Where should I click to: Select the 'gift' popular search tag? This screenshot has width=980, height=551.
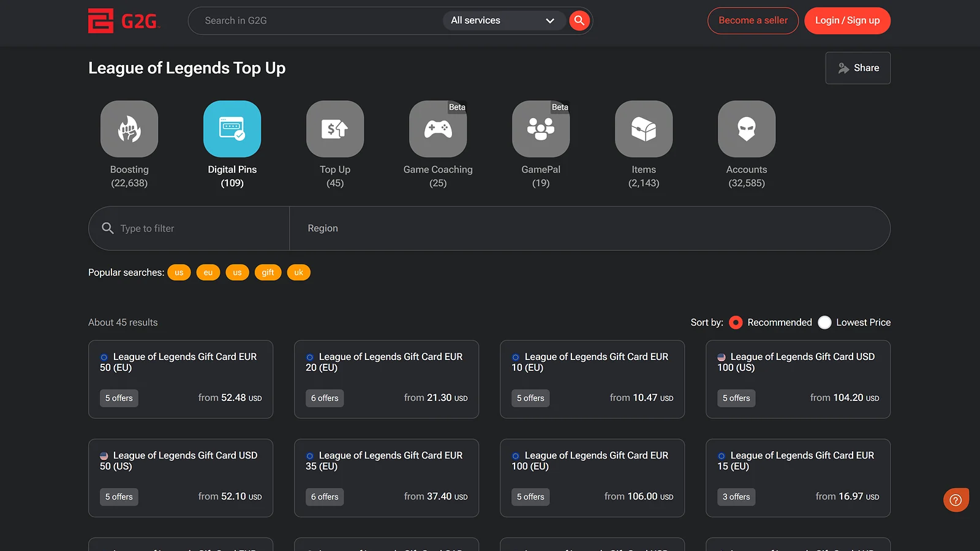(x=268, y=272)
